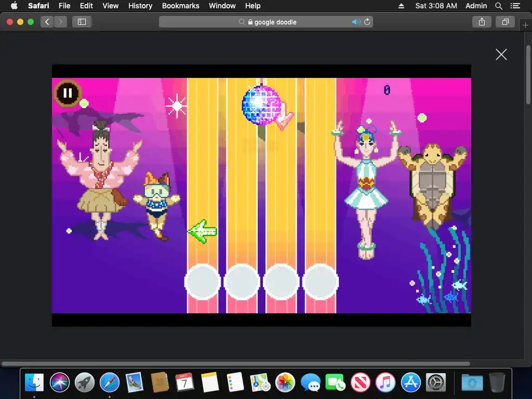Click the vertical page scrollbar

pos(528,75)
